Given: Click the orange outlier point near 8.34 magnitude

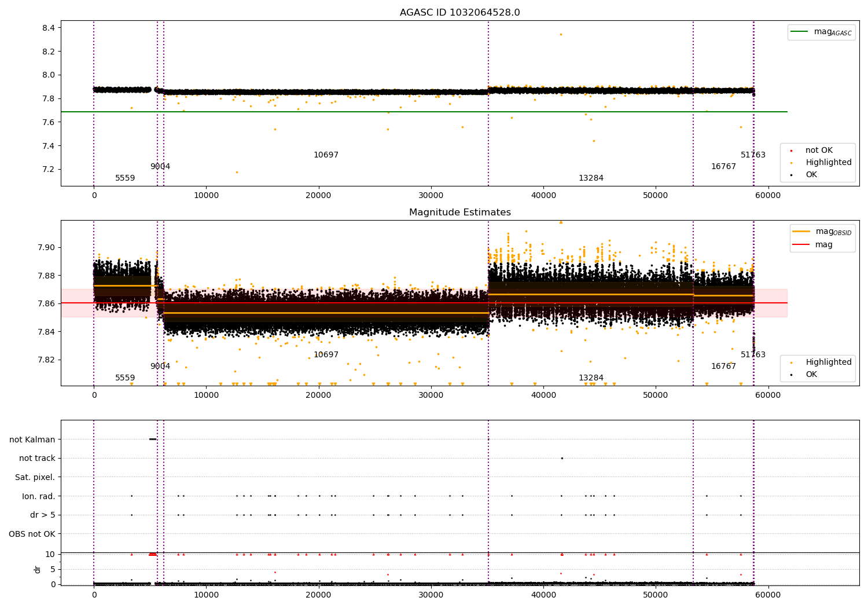Looking at the screenshot, I should [561, 34].
